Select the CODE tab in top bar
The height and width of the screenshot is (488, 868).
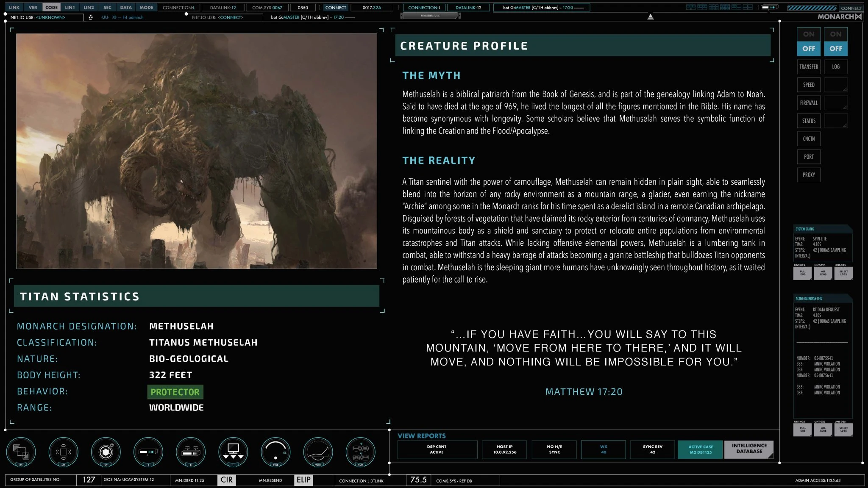coord(52,7)
